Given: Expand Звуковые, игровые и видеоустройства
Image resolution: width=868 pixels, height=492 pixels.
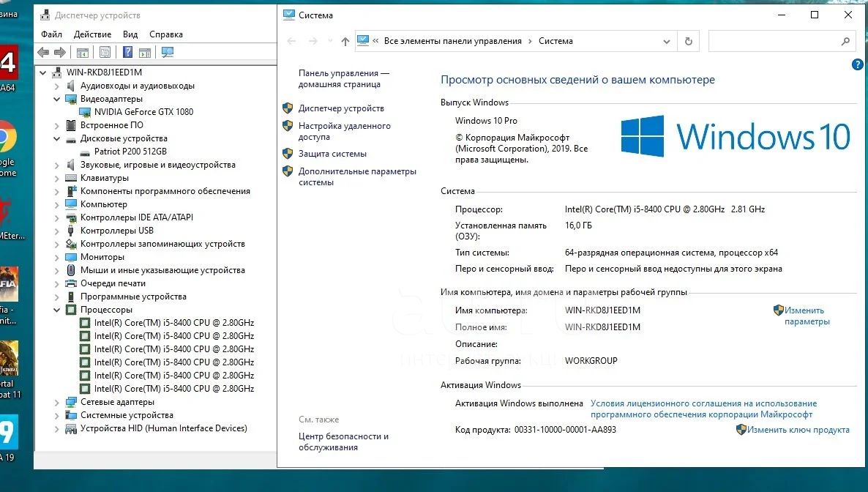Looking at the screenshot, I should coord(56,165).
